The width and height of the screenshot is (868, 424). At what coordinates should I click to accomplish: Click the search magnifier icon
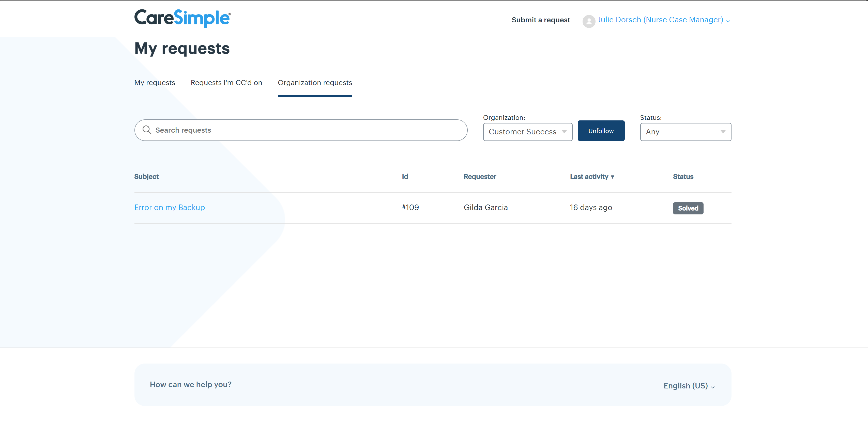(147, 130)
